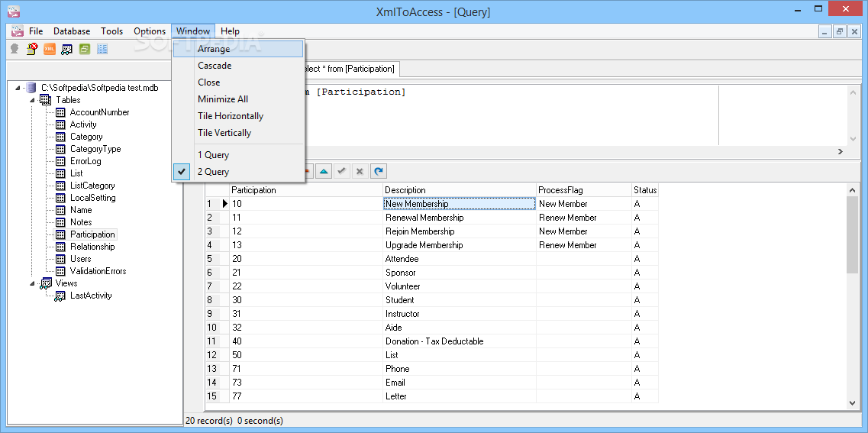Screen dimensions: 868x433
Task: Click the Status column header
Action: 645,190
